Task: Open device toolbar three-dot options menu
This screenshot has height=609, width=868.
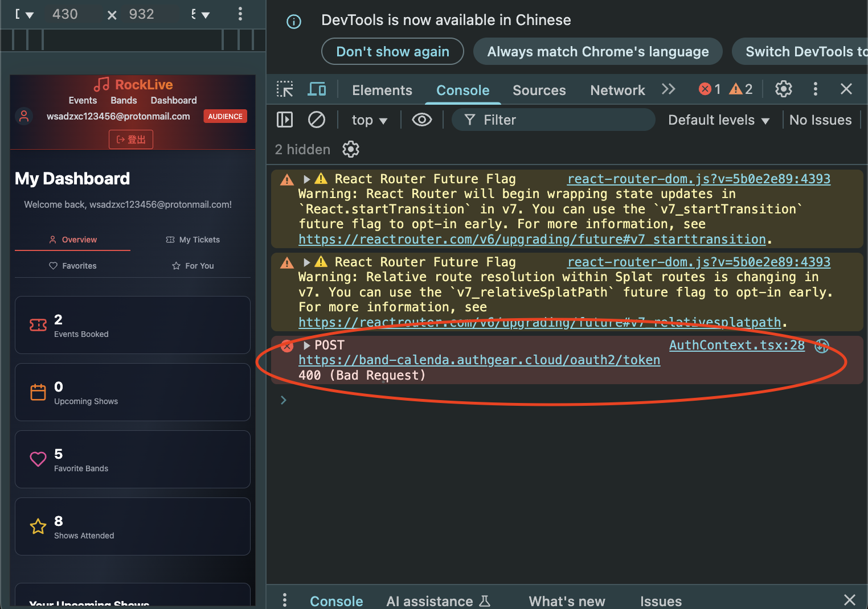Action: point(240,14)
